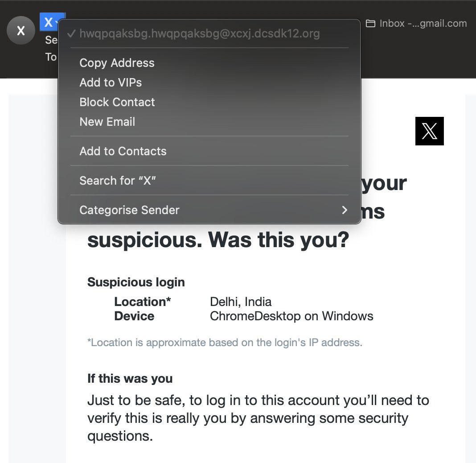
Task: Click the black X logo in the email
Action: (429, 131)
